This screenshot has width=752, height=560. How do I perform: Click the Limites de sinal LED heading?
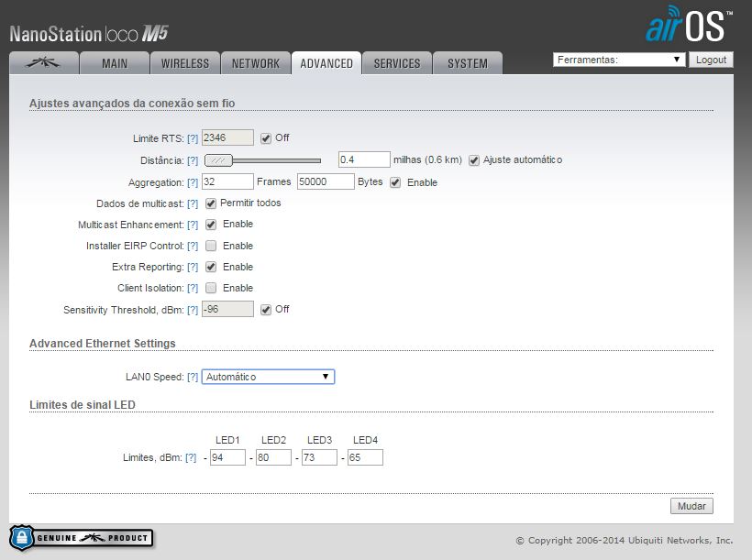[83, 405]
